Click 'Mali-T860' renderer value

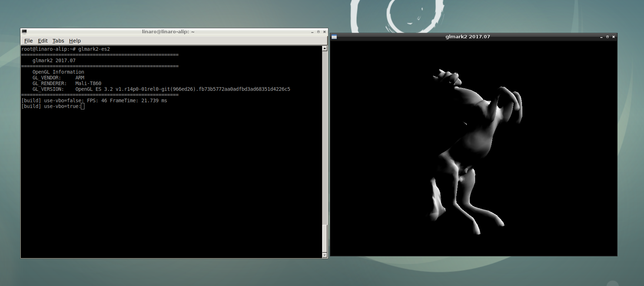[88, 83]
